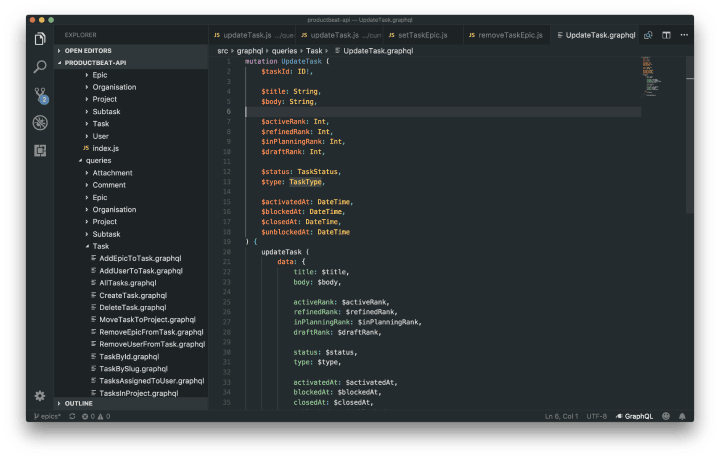This screenshot has width=720, height=459.
Task: Click the src breadcrumb segment
Action: point(223,51)
